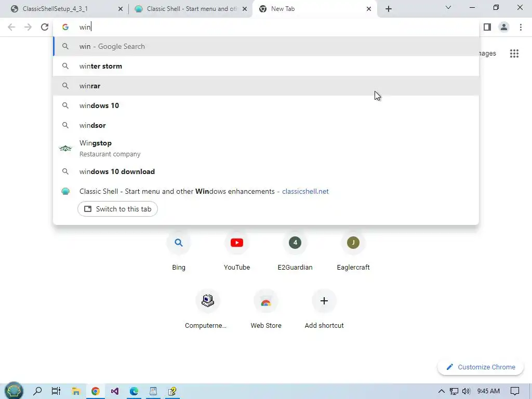
Task: Go back using the back arrow
Action: 11,27
